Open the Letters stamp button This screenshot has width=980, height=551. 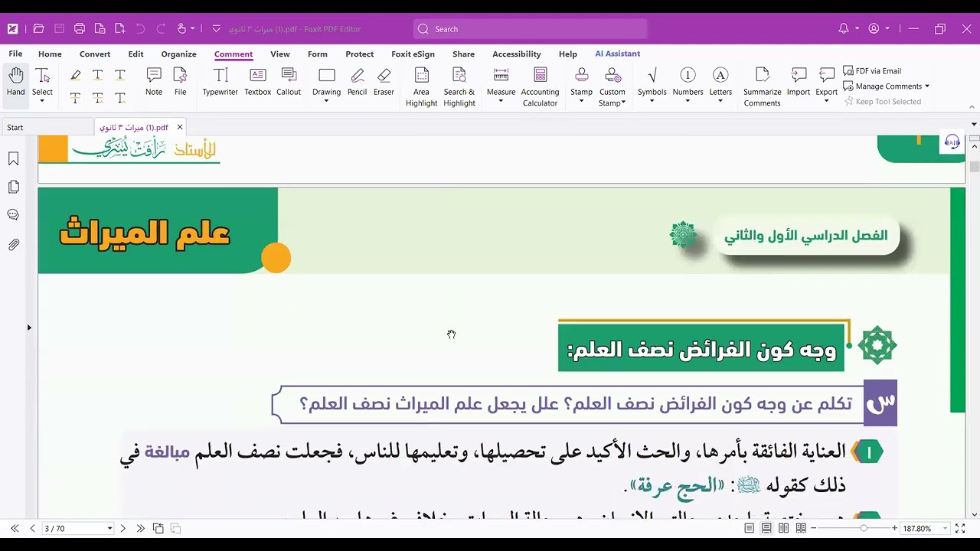[x=720, y=82]
